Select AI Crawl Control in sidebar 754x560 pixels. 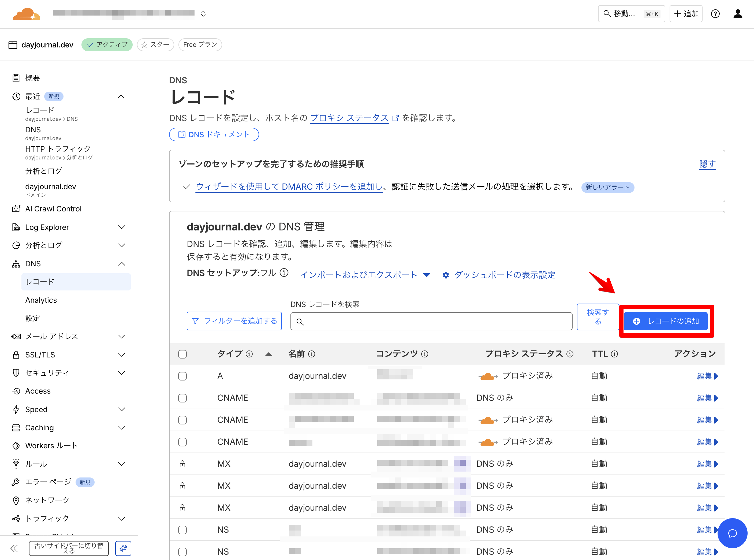click(x=53, y=209)
